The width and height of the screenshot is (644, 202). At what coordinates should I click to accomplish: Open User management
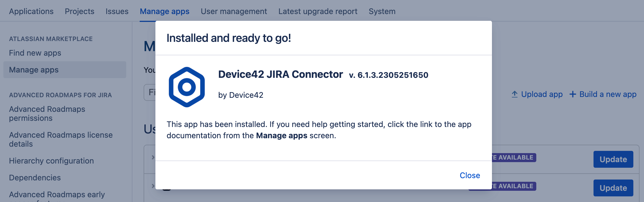pos(234,11)
